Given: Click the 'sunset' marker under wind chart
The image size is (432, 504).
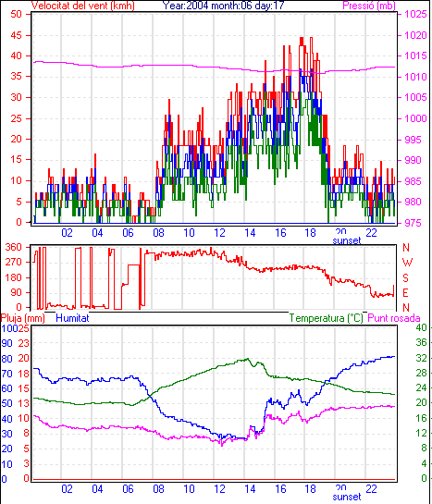Looking at the screenshot, I should (x=347, y=240).
